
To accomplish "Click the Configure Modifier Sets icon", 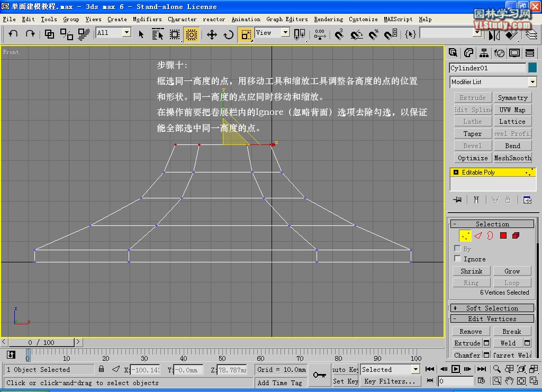I will 527,200.
